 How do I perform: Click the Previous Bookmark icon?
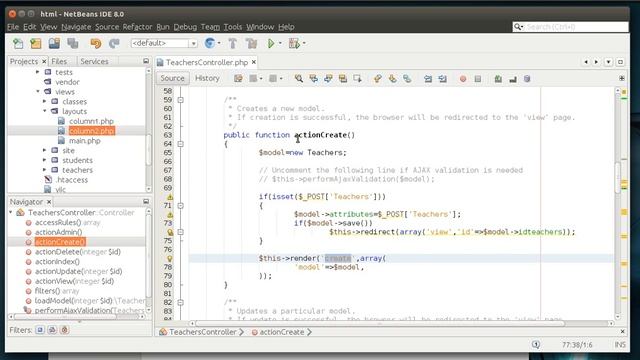click(x=378, y=78)
